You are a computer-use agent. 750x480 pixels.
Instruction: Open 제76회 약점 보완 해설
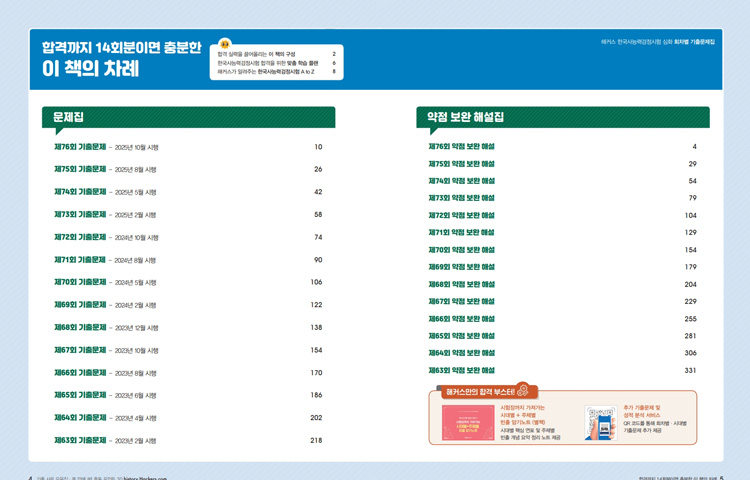pyautogui.click(x=461, y=147)
